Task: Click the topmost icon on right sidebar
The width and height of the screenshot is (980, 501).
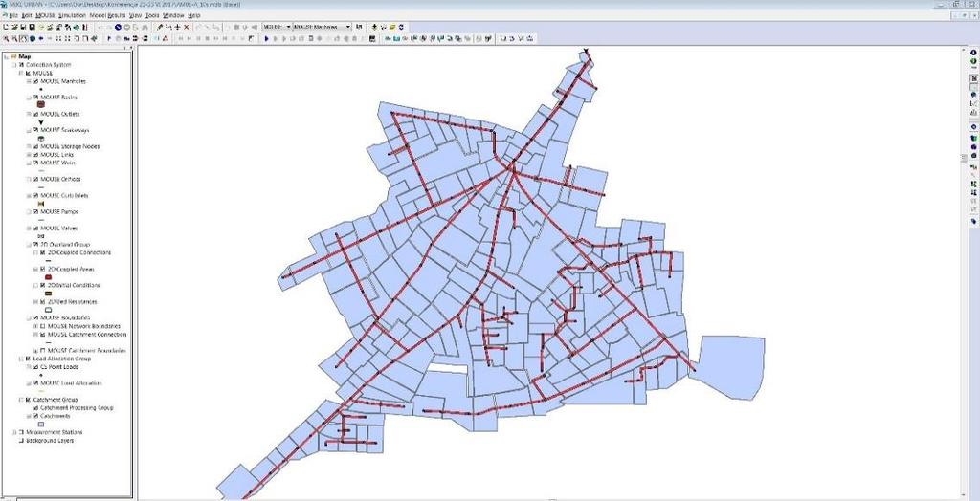Action: 973,54
